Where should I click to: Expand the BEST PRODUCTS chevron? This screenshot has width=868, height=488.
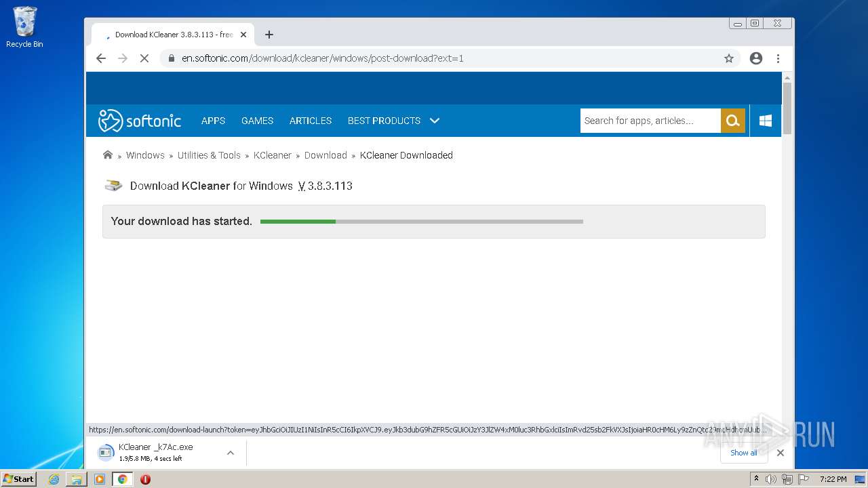tap(435, 121)
